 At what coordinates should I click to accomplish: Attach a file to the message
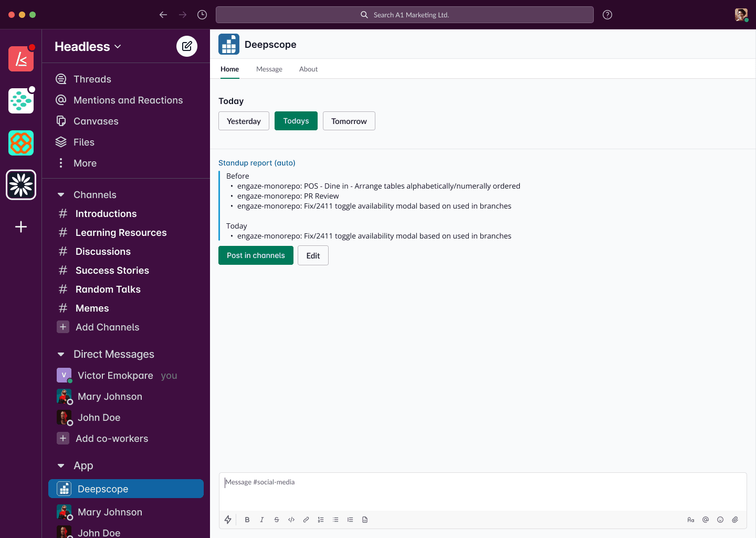(735, 520)
